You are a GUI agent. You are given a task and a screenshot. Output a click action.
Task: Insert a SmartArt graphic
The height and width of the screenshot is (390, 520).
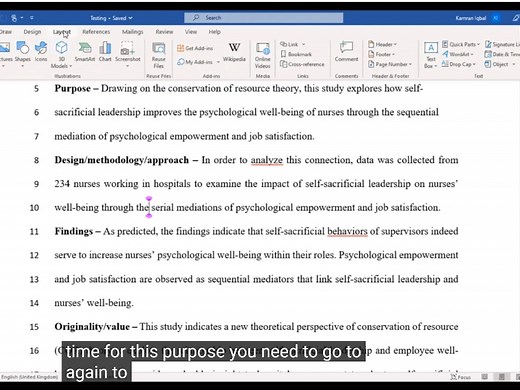pos(85,52)
